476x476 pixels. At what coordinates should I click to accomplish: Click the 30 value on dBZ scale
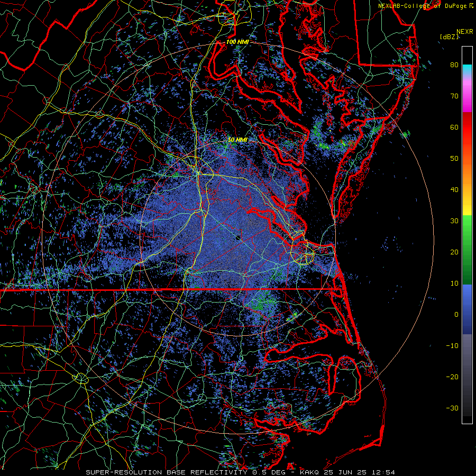pos(454,221)
